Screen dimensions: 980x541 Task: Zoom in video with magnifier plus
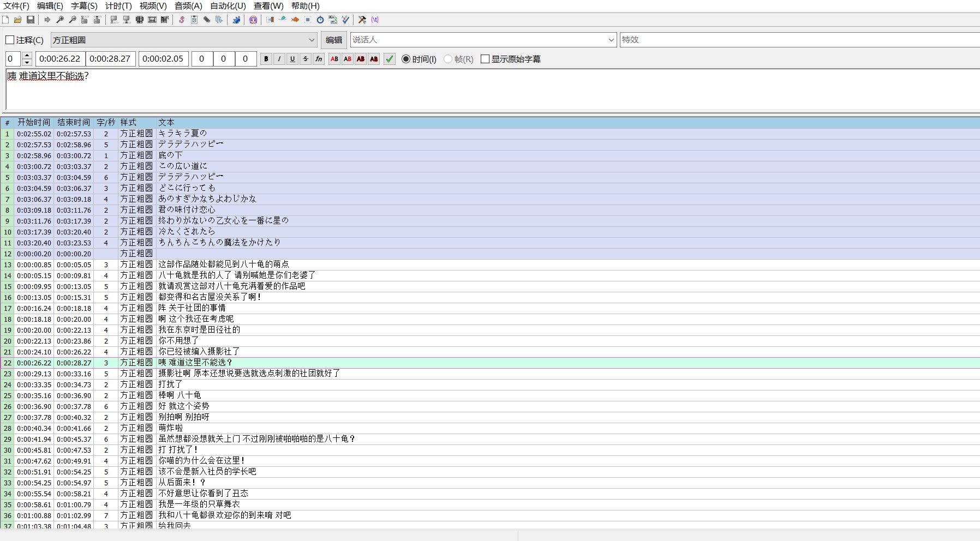60,20
